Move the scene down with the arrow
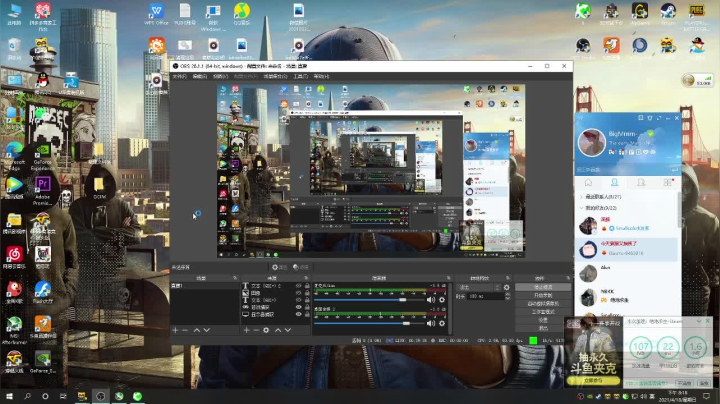Screen dimensions: 720x404 click(x=207, y=330)
